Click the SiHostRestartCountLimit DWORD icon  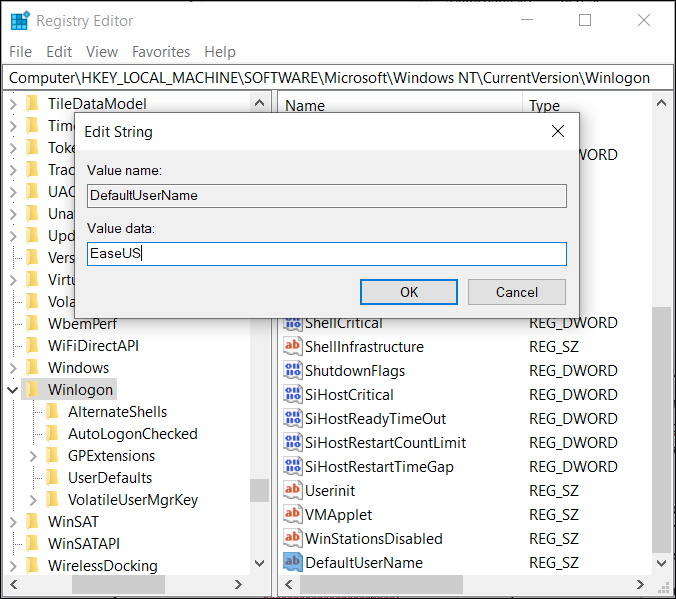tap(292, 442)
